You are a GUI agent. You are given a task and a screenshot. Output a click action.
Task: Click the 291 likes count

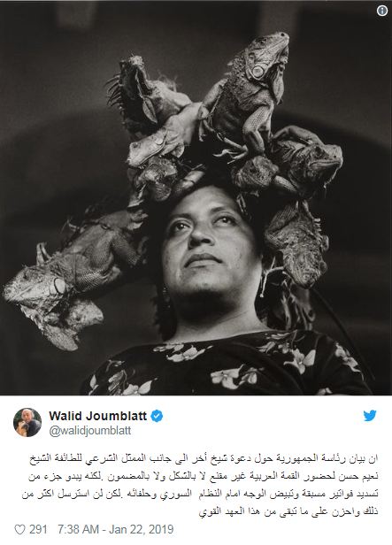pos(38,529)
